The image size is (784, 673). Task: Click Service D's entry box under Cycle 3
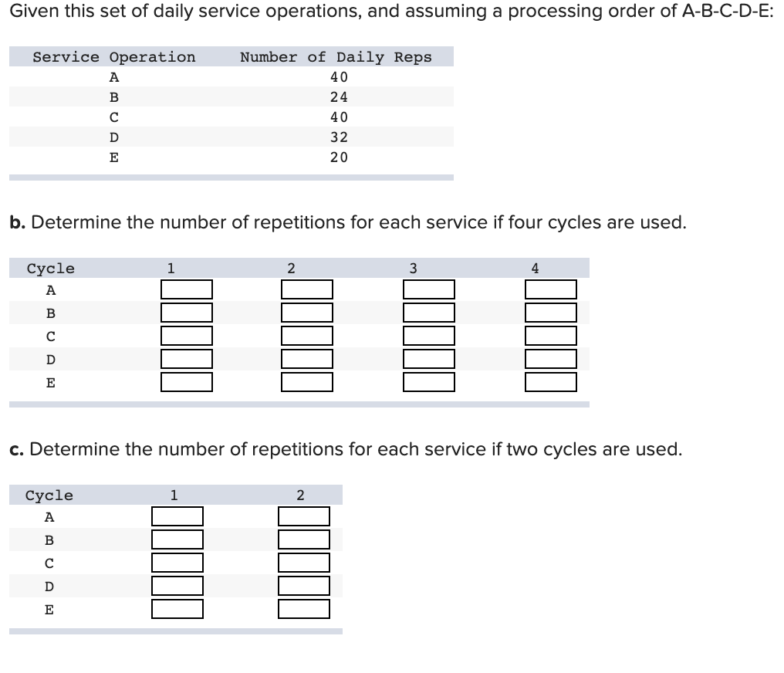coord(428,358)
